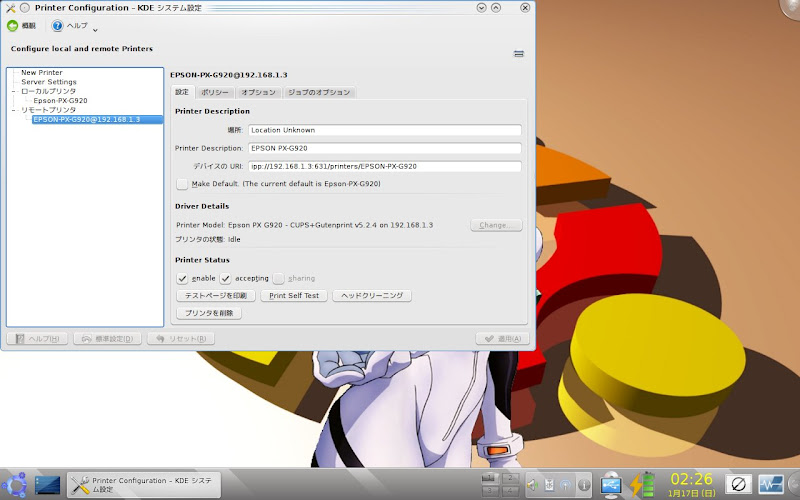
Task: Select local printer Epson-PX-G920
Action: pos(60,101)
